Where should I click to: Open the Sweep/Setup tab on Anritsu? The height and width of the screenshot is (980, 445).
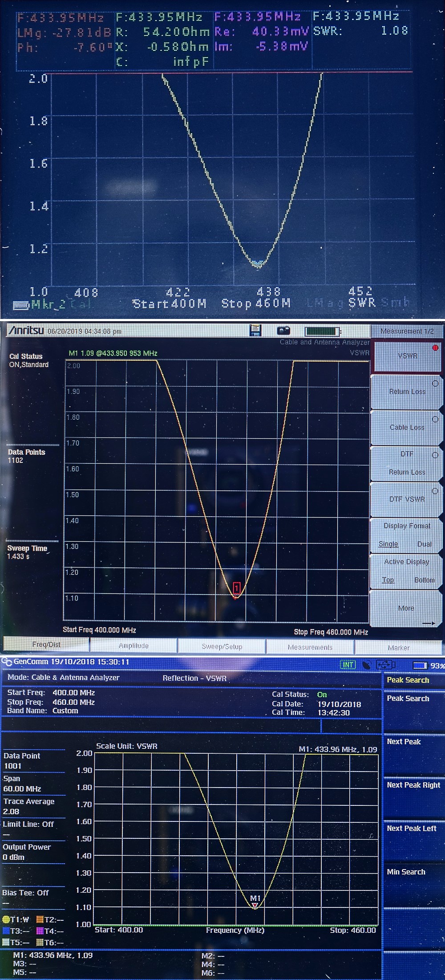222,646
